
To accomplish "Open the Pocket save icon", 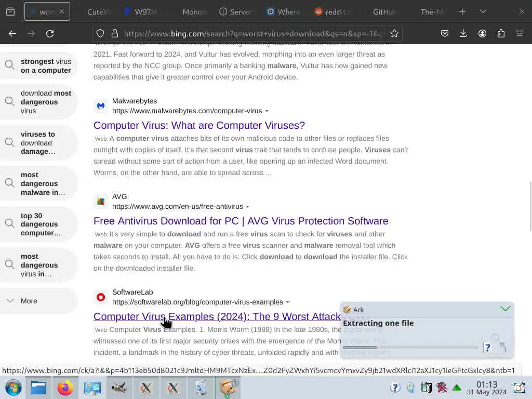I will (445, 34).
